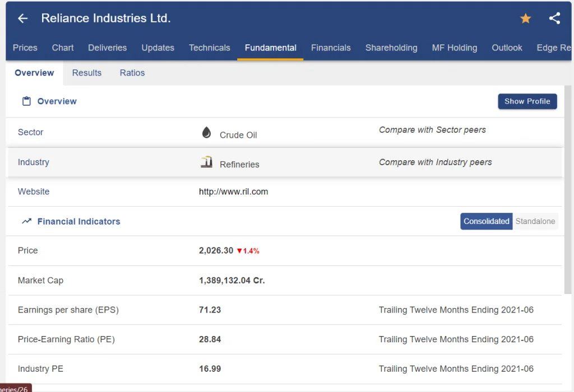The height and width of the screenshot is (392, 574).
Task: Open the Deliveries tab
Action: tap(107, 48)
